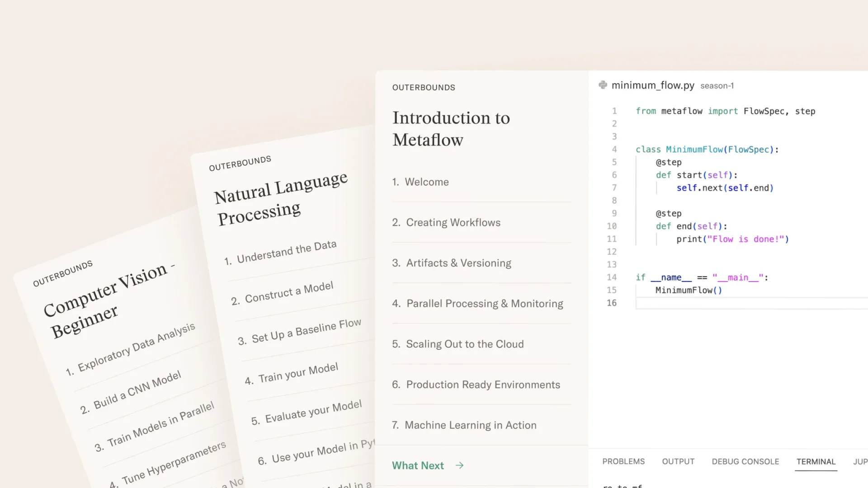Screen dimensions: 868x488
Task: Switch to the OUTPUT tab
Action: (678, 461)
